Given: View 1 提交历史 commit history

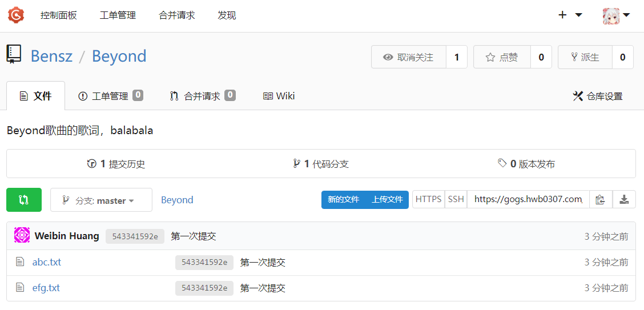Looking at the screenshot, I should pos(116,164).
